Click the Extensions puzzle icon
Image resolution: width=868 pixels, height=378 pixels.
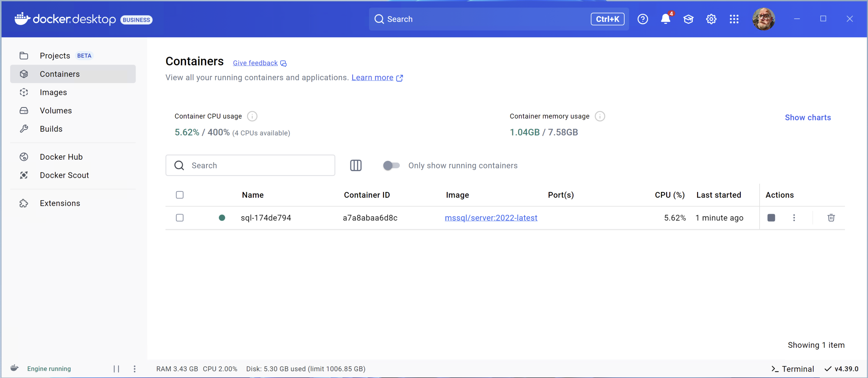24,203
